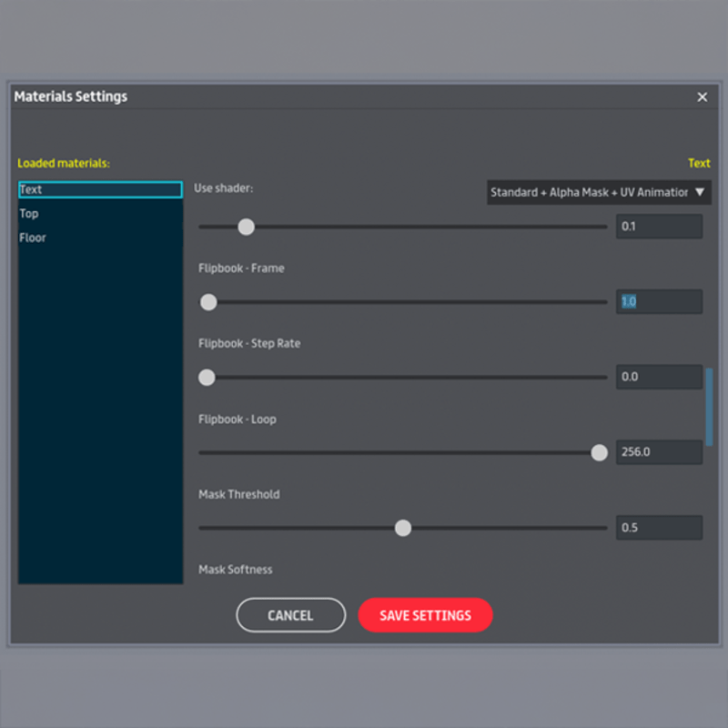The image size is (728, 728).
Task: Click the Flipbook - Step Rate slider handle
Action: (x=207, y=377)
